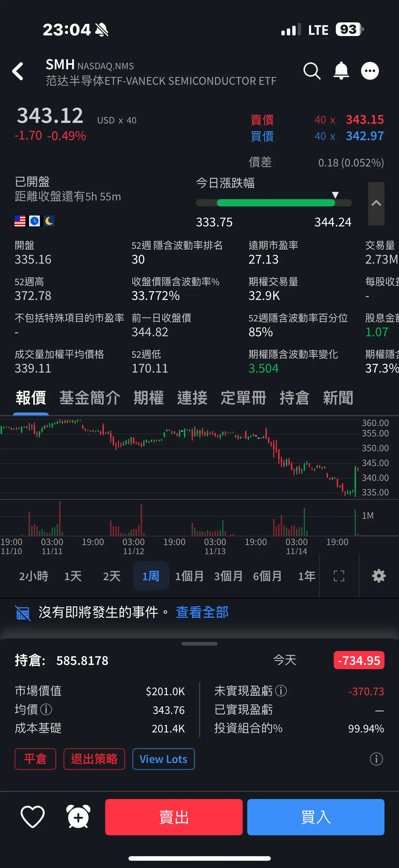Viewport: 399px width, 868px height.
Task: Tap the ask price 343.15
Action: (x=365, y=120)
